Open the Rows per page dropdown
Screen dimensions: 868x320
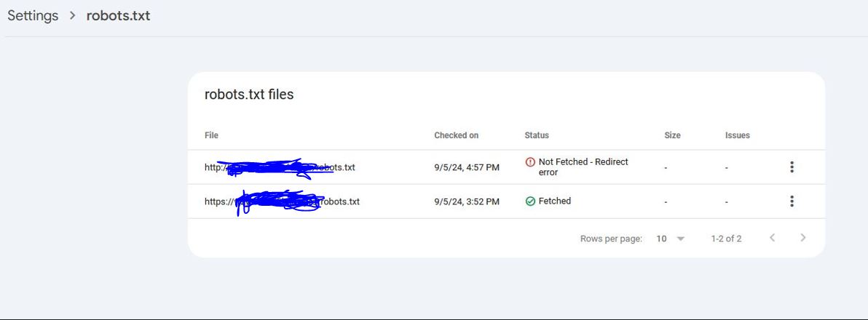pyautogui.click(x=671, y=239)
